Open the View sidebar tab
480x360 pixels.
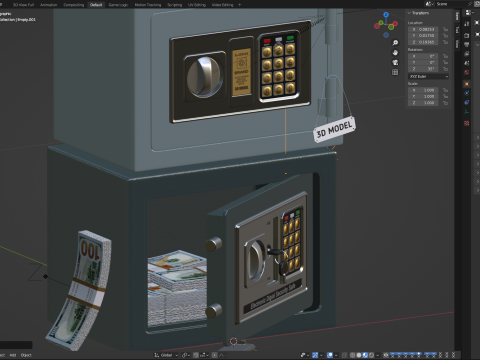457,44
